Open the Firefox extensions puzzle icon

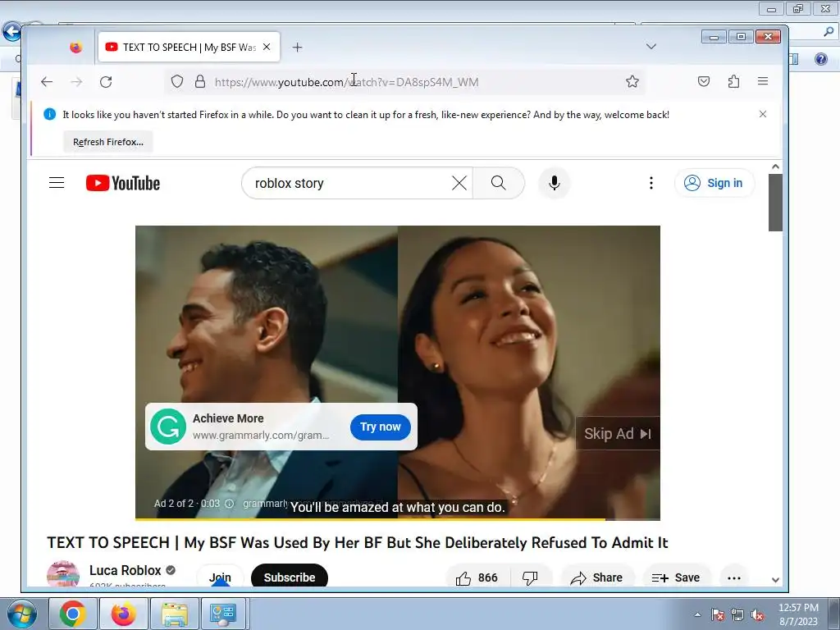[x=733, y=81]
